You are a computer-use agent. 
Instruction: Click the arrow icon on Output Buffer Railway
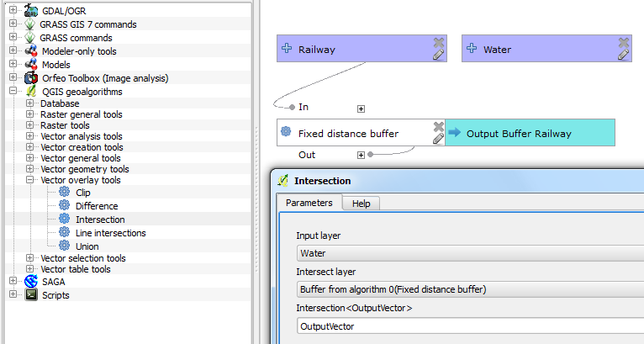click(x=455, y=132)
